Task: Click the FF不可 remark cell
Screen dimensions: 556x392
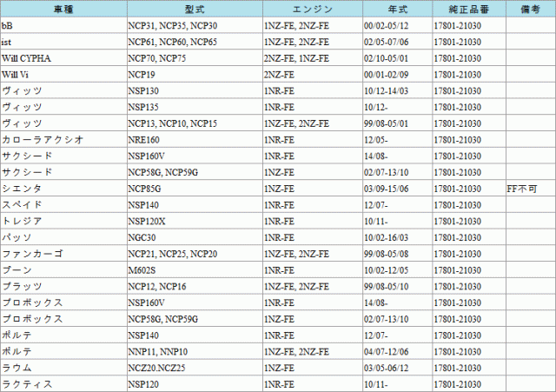Action: pos(524,189)
